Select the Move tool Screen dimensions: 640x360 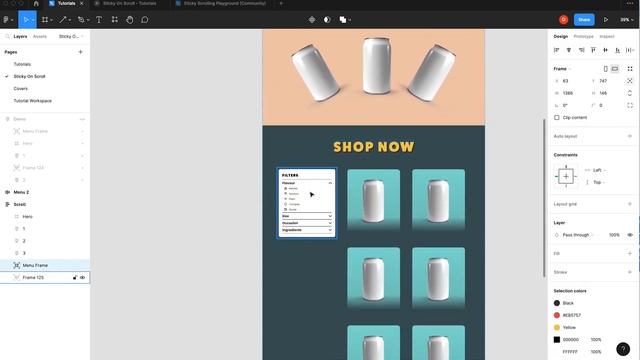coord(26,20)
